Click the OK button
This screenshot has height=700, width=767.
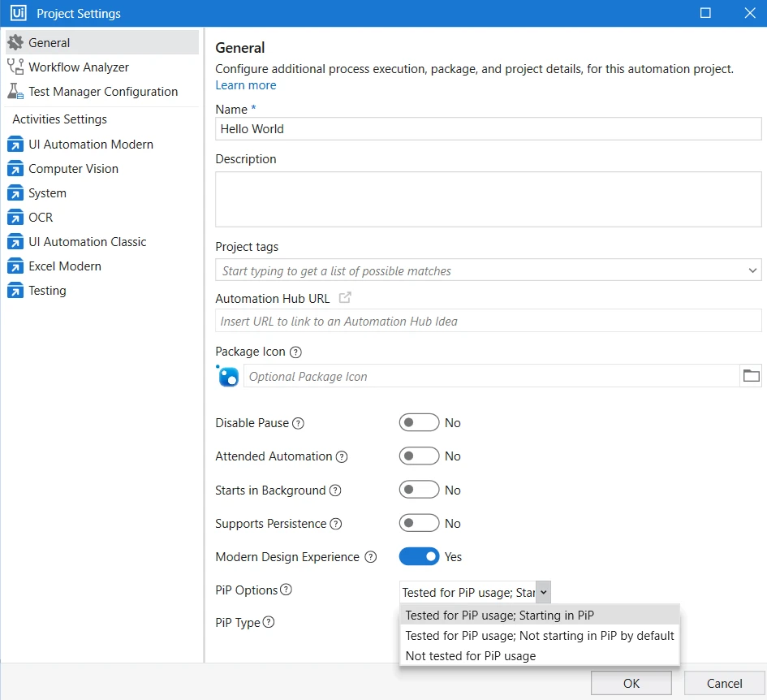(x=631, y=684)
